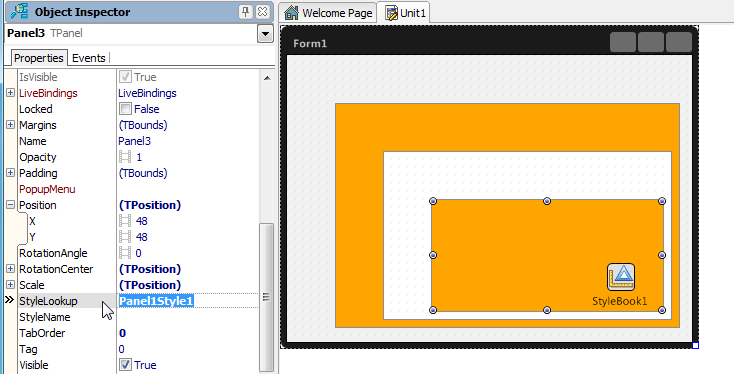
Task: Expand the LiveBindings property node
Action: point(10,93)
